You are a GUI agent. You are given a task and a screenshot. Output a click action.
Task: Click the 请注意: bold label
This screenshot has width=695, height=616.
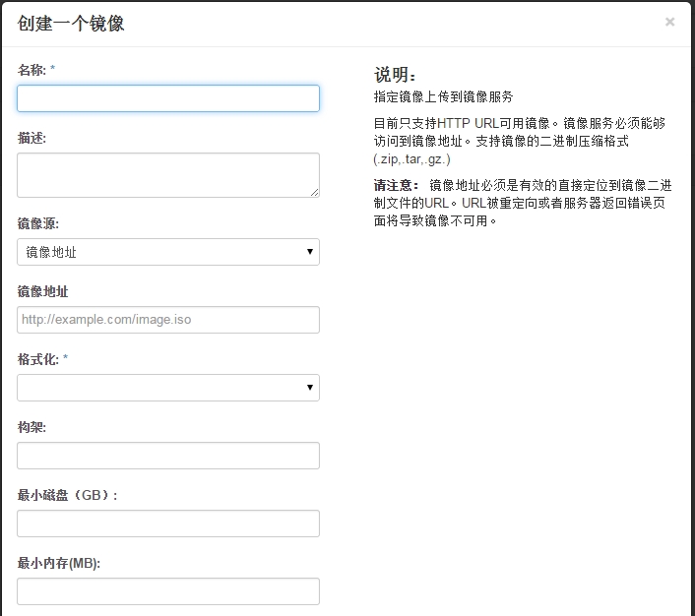pos(396,185)
